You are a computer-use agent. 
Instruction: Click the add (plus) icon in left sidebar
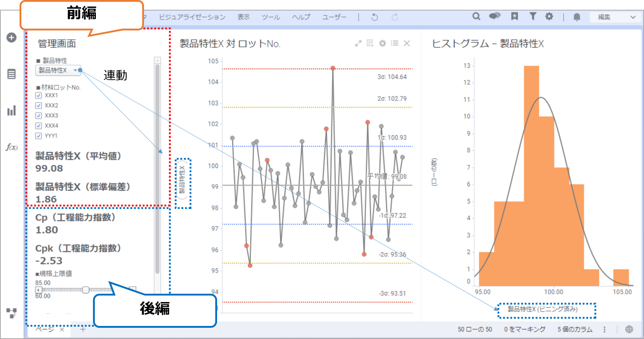12,38
